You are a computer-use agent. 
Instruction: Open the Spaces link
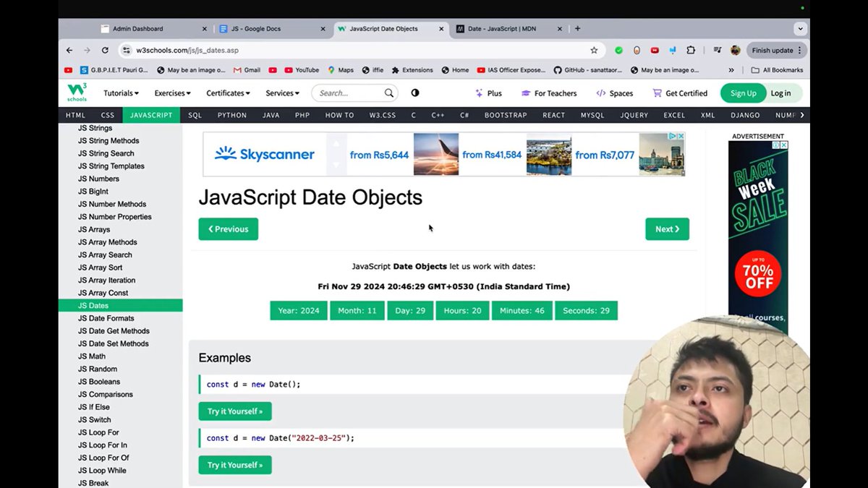[x=615, y=93]
